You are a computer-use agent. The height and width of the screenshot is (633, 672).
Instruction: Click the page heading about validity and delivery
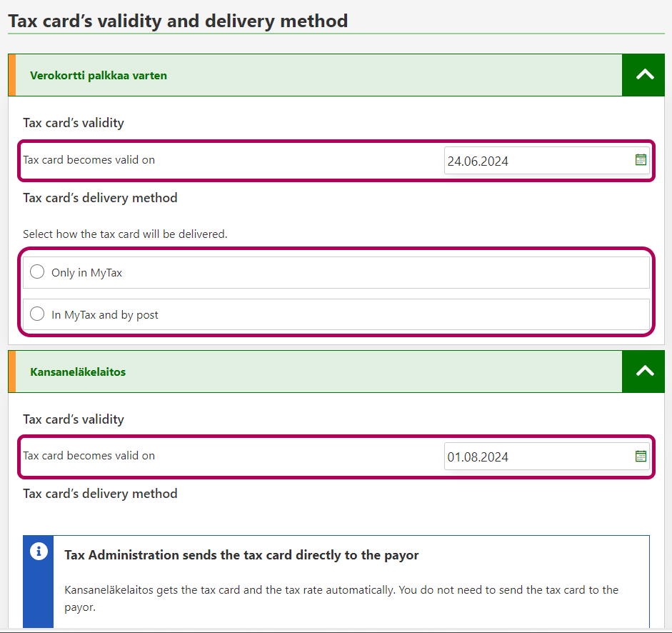pyautogui.click(x=178, y=21)
